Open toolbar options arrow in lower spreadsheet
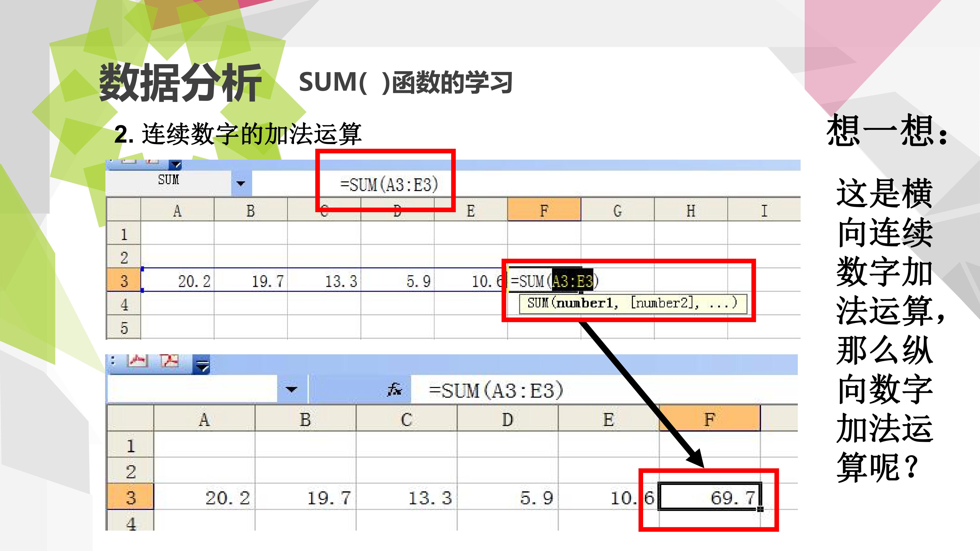This screenshot has width=980, height=551. (202, 365)
